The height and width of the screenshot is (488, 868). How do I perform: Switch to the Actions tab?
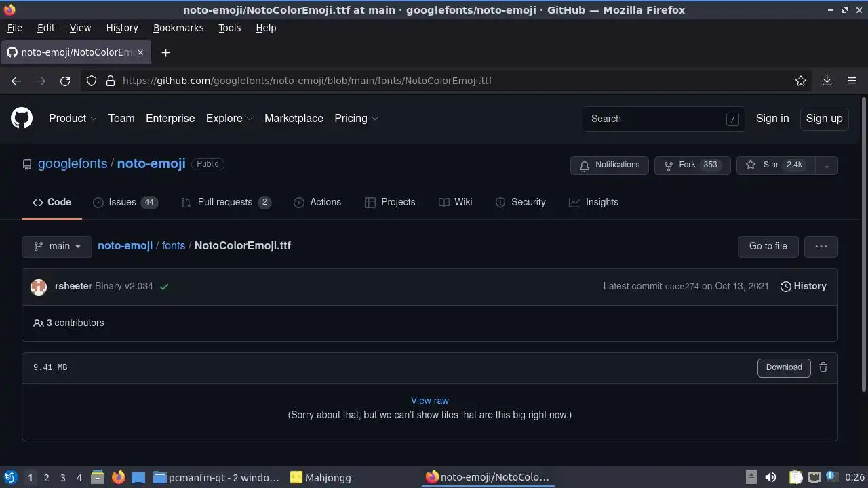[x=317, y=202]
